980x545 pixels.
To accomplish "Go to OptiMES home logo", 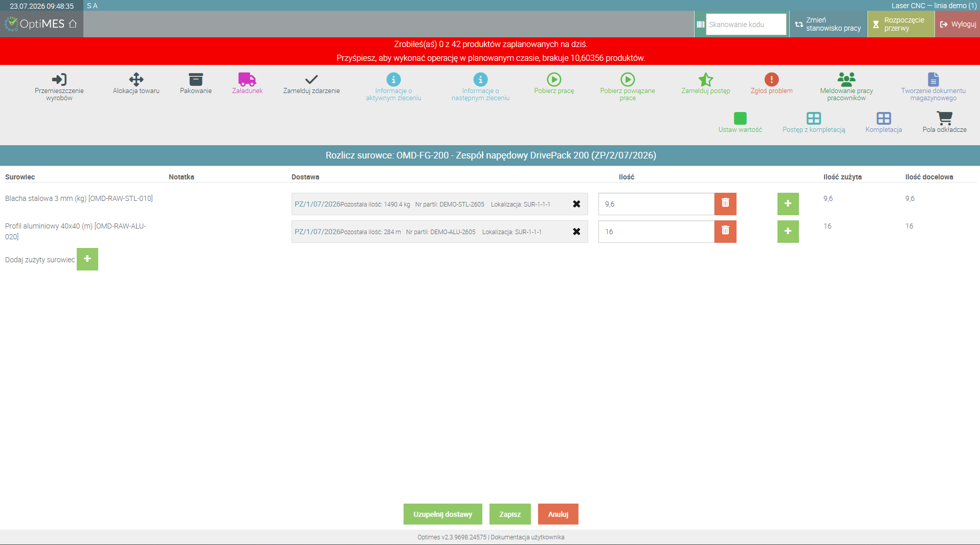I will (x=41, y=24).
